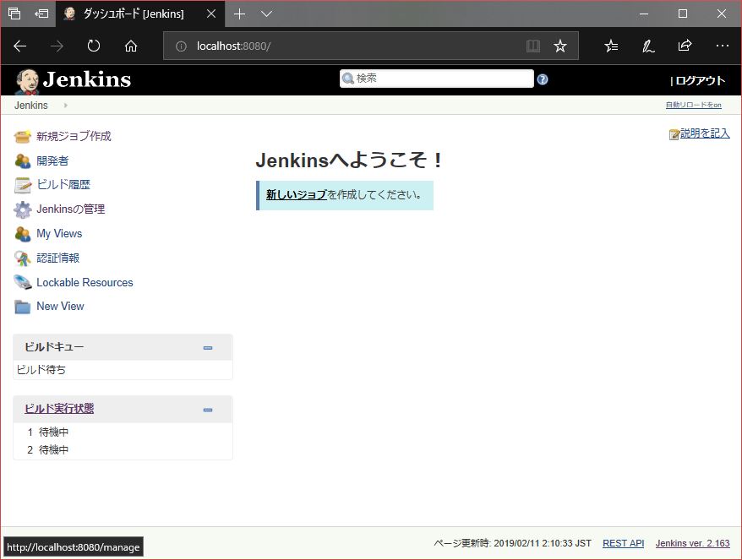Viewport: 742px width, 560px height.
Task: Collapse the ビルドキュー panel
Action: 208,348
